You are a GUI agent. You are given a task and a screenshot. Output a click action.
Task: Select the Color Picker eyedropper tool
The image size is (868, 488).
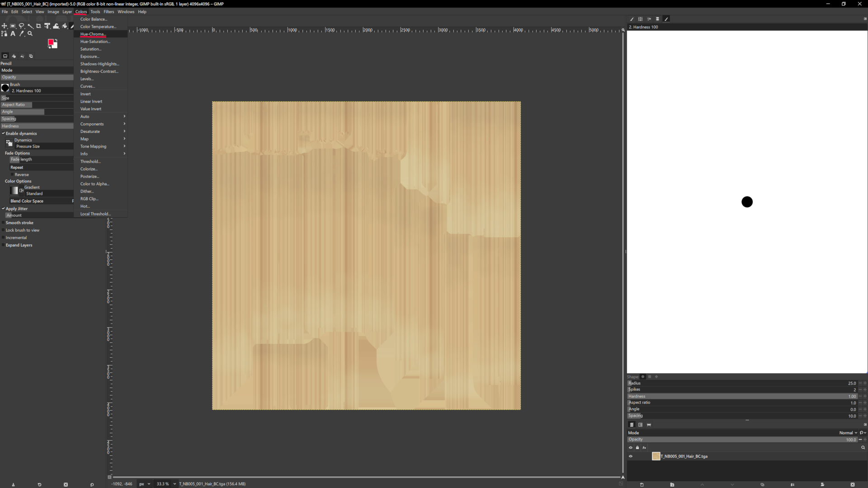click(21, 34)
